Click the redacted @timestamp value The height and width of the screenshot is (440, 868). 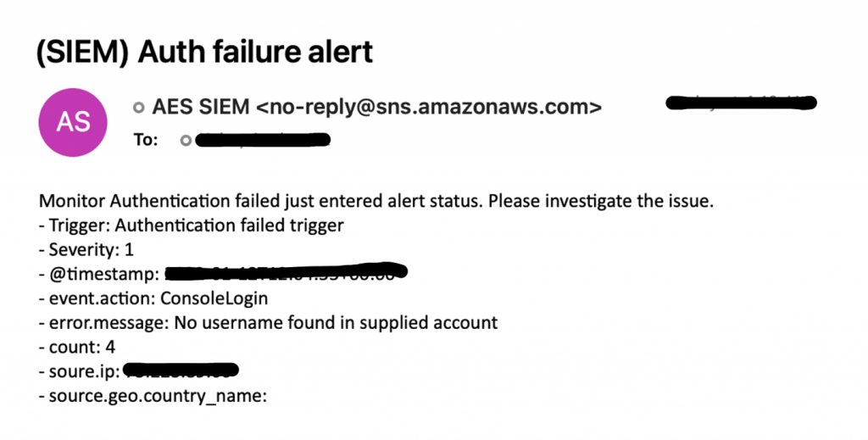[x=287, y=272]
